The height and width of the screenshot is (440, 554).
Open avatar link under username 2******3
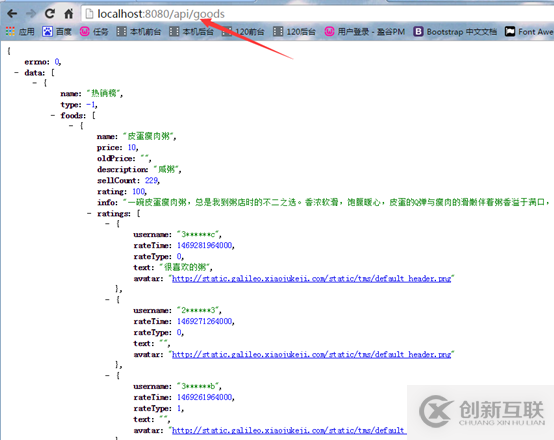point(311,354)
